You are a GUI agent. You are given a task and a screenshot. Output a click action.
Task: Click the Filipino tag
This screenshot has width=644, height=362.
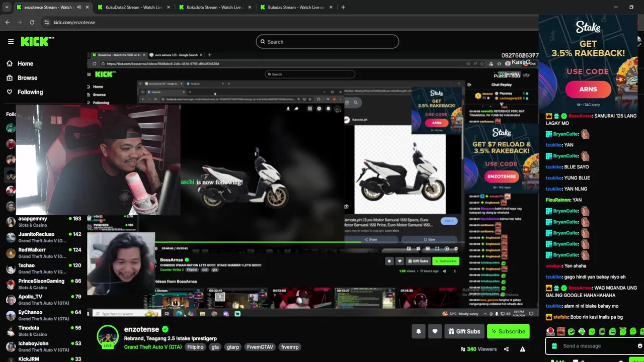[x=195, y=347]
